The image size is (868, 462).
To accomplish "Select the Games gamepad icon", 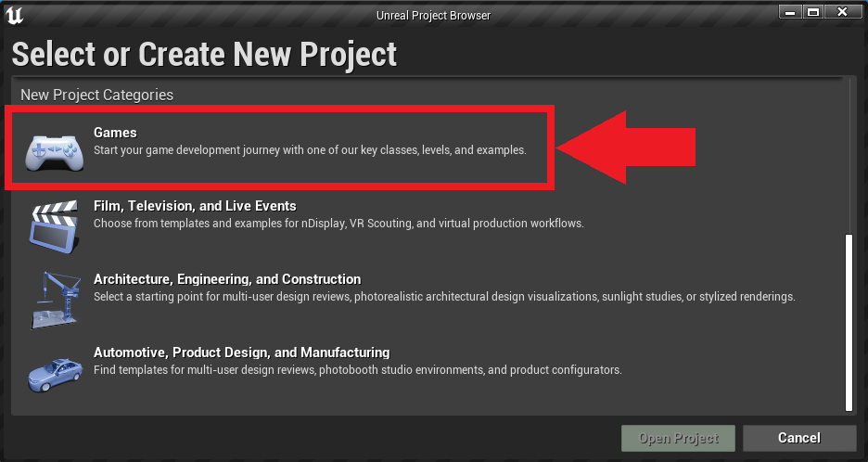I will tap(54, 152).
